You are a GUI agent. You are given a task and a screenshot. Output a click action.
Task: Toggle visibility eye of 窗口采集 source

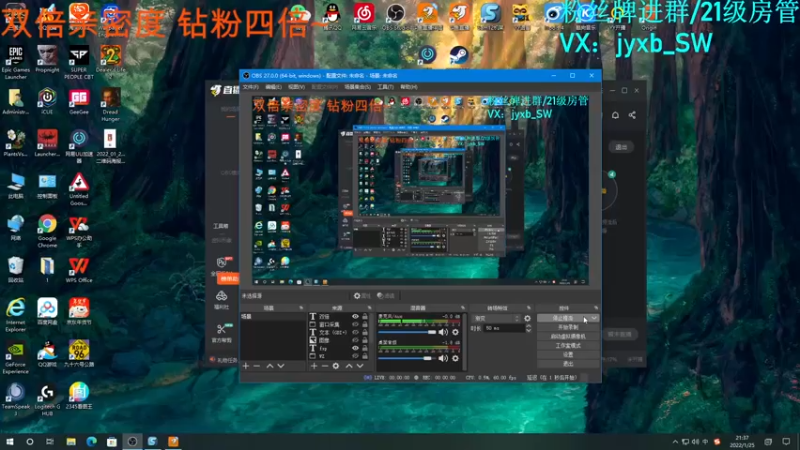point(355,324)
